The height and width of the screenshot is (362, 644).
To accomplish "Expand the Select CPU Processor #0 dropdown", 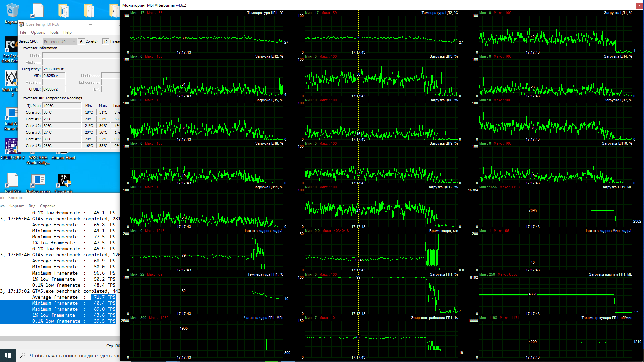I will 60,42.
